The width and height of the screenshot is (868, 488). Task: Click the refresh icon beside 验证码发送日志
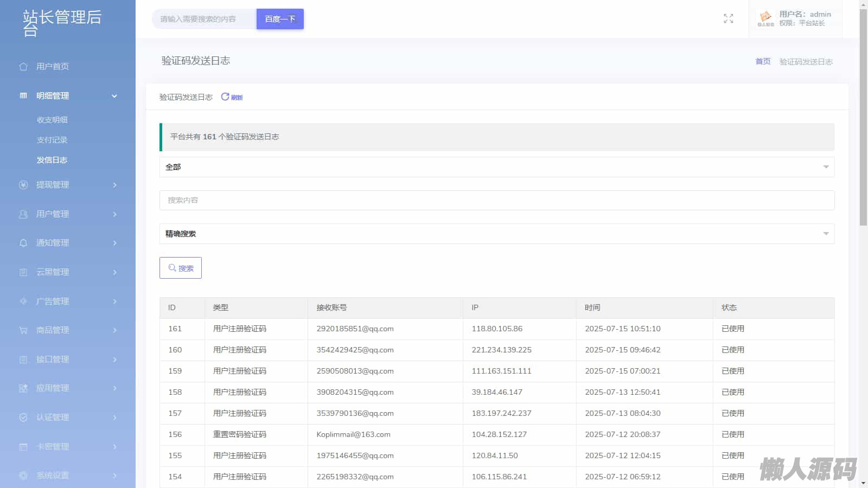click(225, 97)
